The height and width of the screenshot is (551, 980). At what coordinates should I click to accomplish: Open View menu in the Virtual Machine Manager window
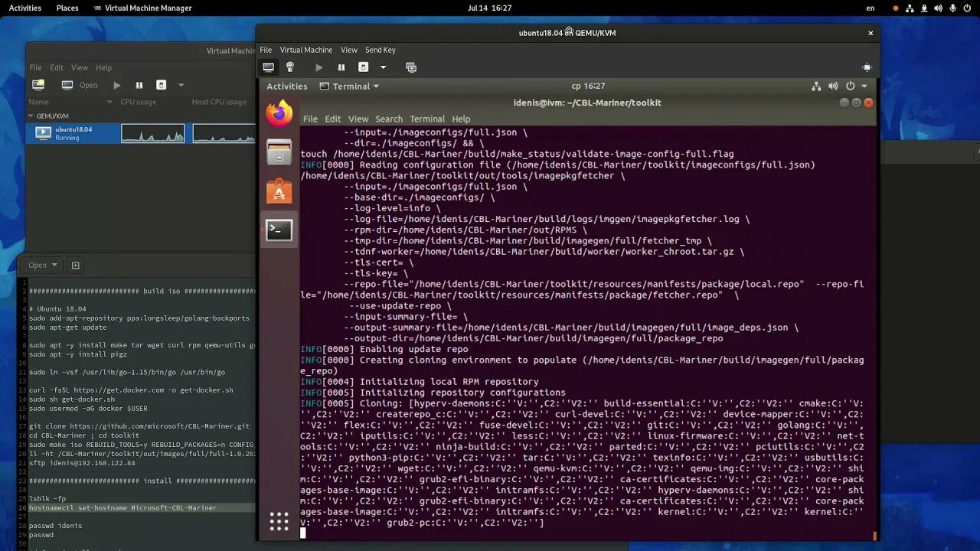(80, 67)
